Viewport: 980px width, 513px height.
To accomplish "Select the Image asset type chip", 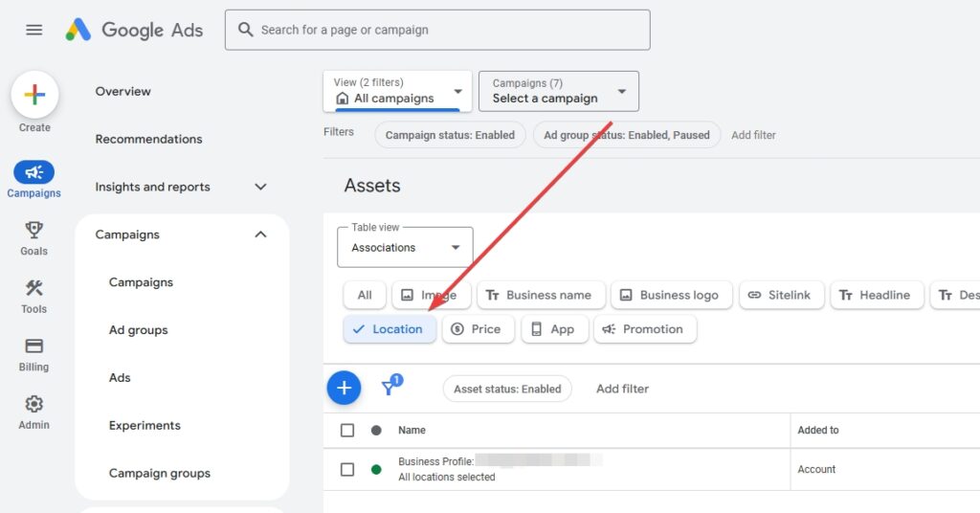I will coord(432,295).
